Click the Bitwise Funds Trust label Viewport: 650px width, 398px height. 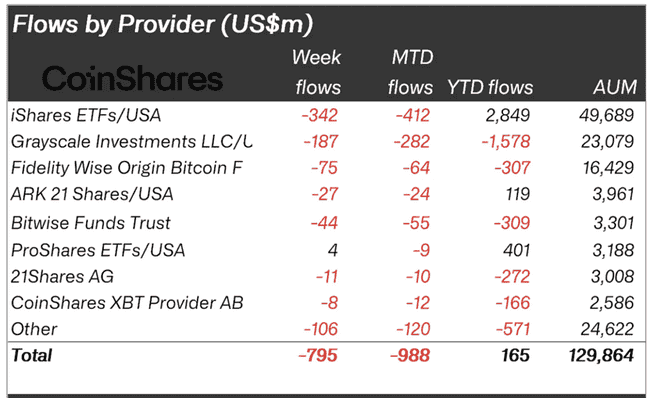click(x=90, y=223)
